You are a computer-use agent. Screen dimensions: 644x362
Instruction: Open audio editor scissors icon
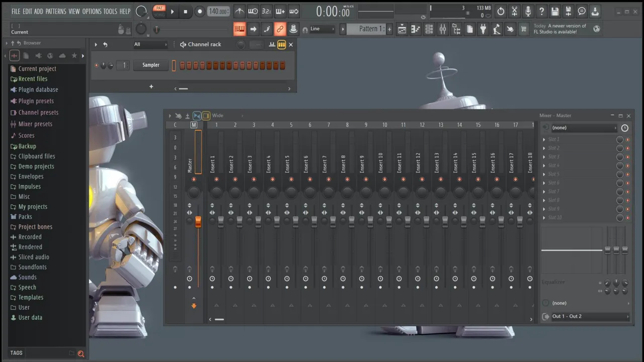(514, 12)
